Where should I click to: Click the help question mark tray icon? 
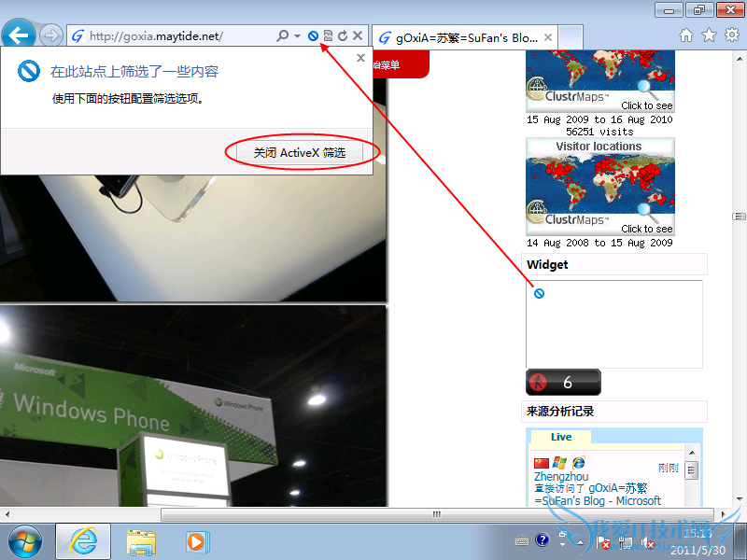click(x=543, y=539)
